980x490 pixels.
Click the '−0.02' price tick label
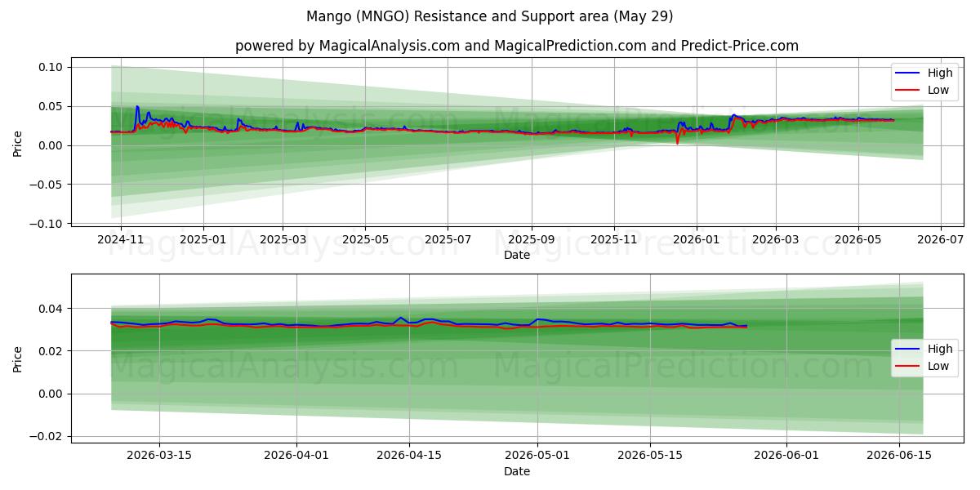coord(47,436)
